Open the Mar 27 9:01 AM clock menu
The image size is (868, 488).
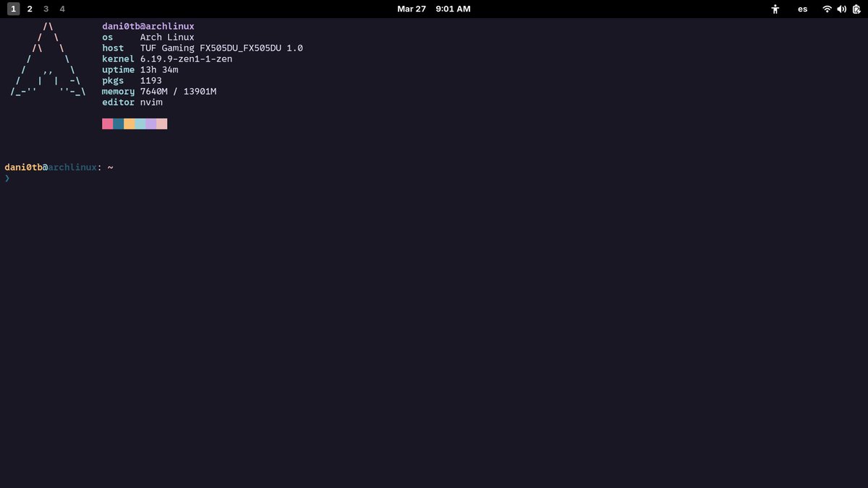(434, 9)
